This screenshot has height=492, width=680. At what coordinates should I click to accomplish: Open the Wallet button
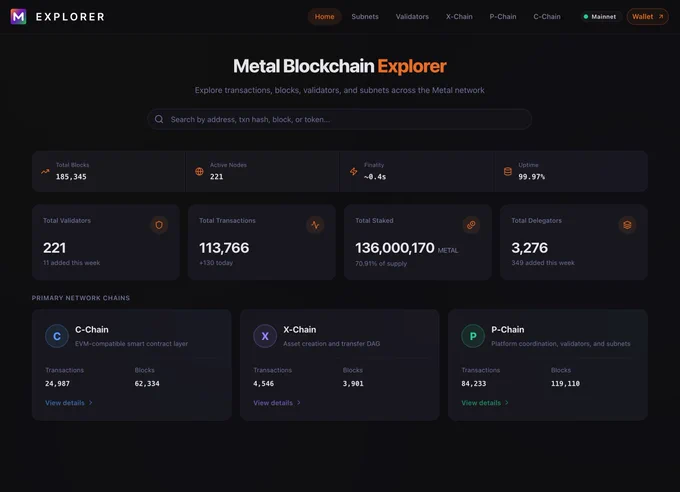click(x=647, y=16)
